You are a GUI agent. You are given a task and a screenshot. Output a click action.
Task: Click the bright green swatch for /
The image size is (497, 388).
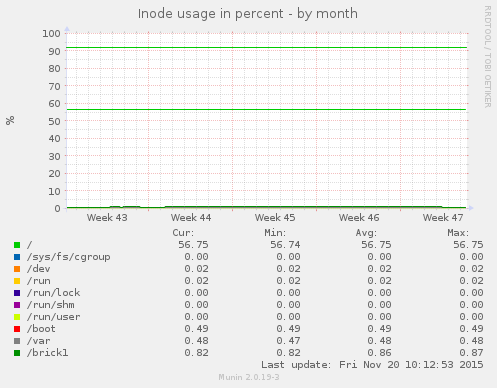tap(17, 245)
